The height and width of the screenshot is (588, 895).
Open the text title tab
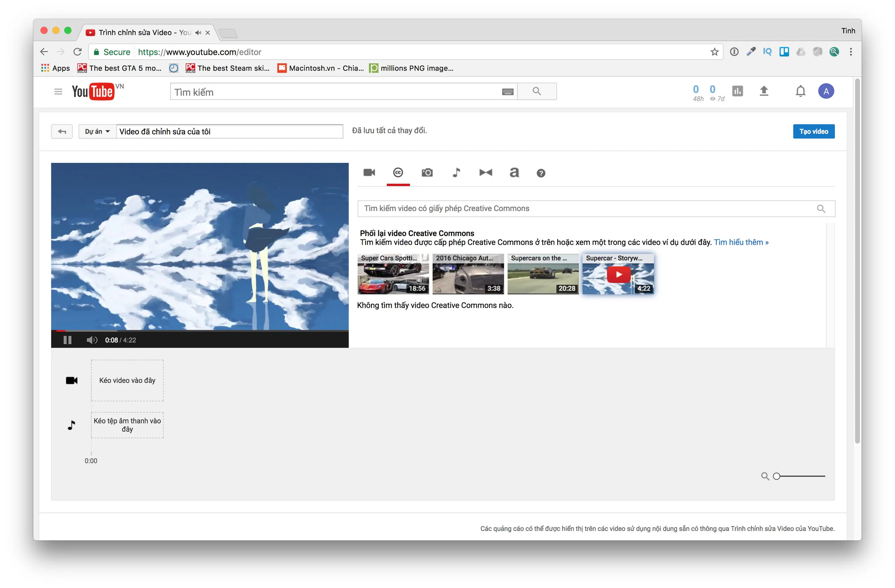514,173
